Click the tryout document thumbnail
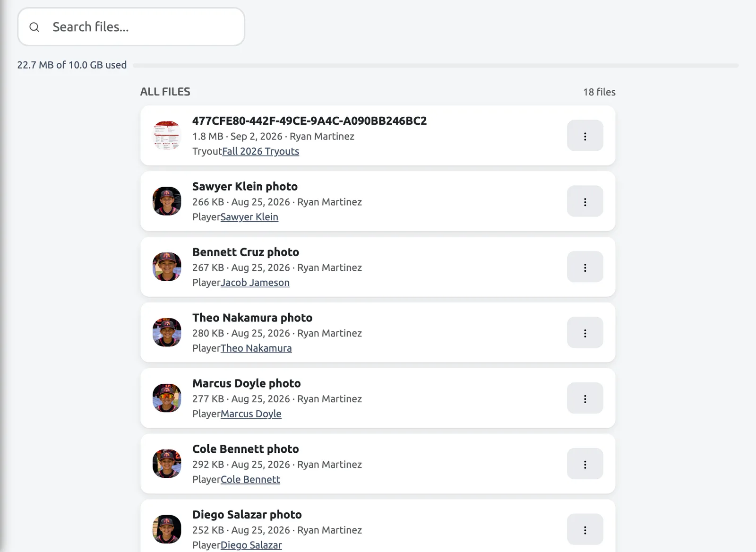 tap(167, 136)
